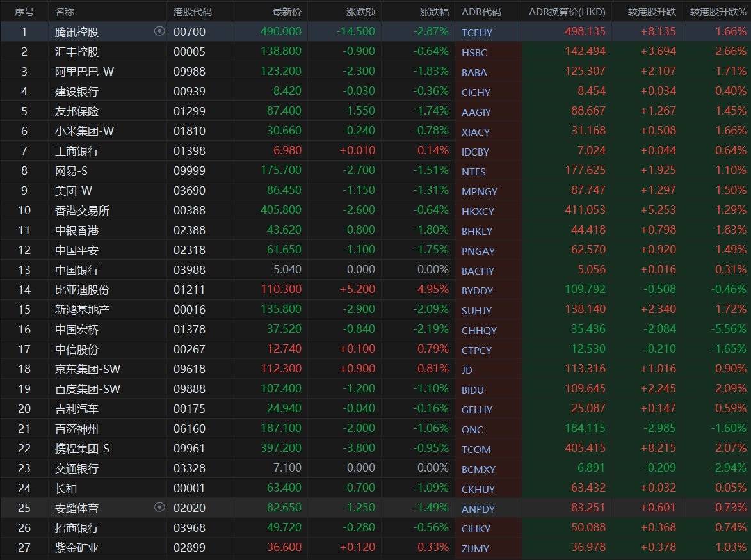
Task: Select the 美团-W row by name
Action: [x=74, y=191]
